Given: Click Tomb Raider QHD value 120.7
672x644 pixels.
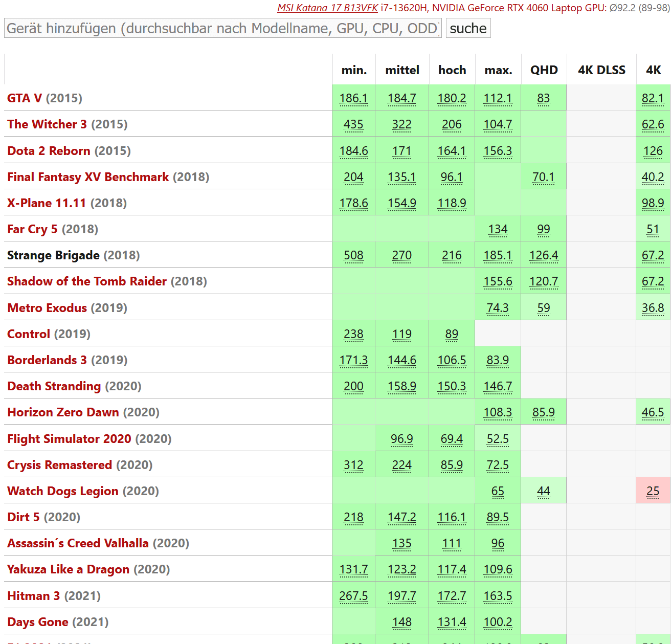Looking at the screenshot, I should [x=544, y=281].
